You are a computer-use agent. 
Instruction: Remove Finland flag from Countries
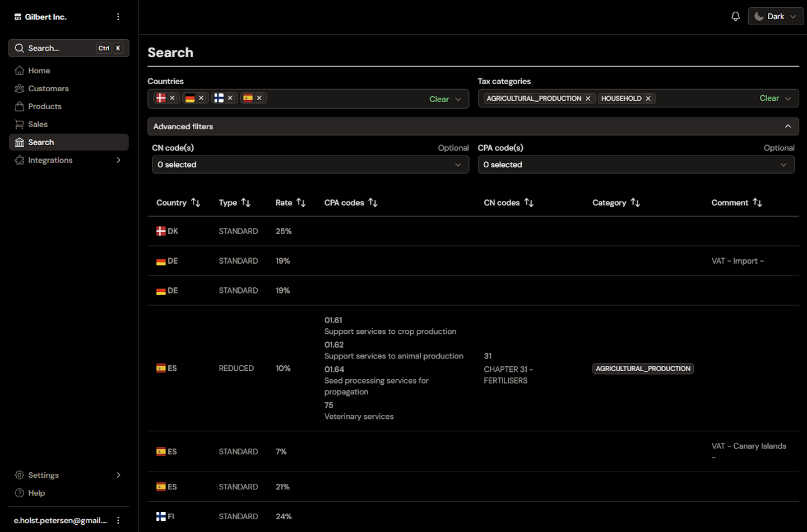click(230, 98)
